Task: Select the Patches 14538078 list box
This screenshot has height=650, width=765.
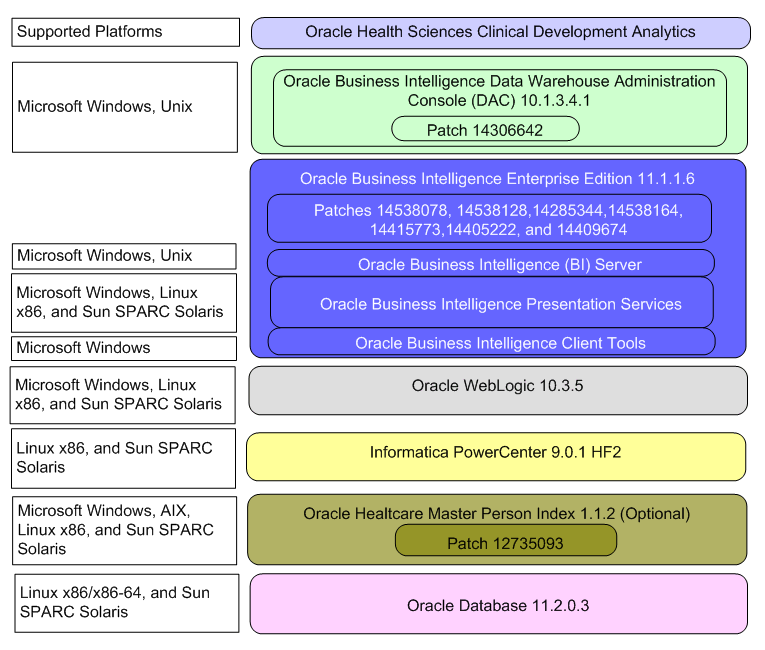Action: pos(489,219)
